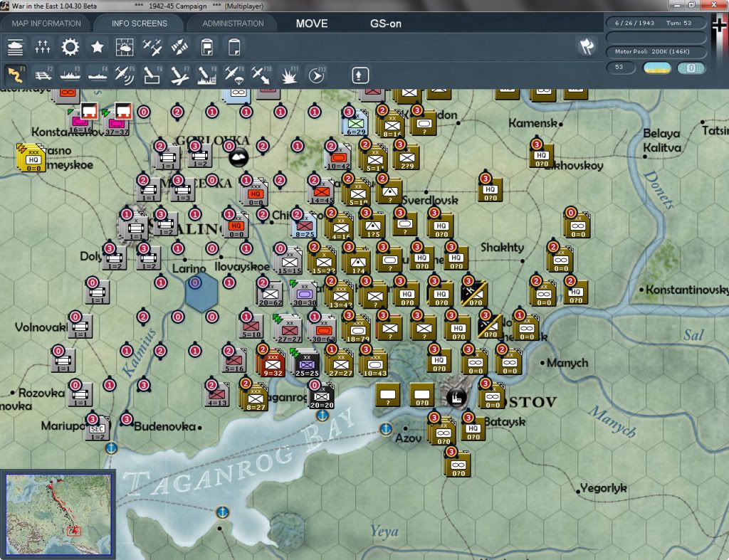Select the black 25=25 unit counter

click(x=307, y=364)
